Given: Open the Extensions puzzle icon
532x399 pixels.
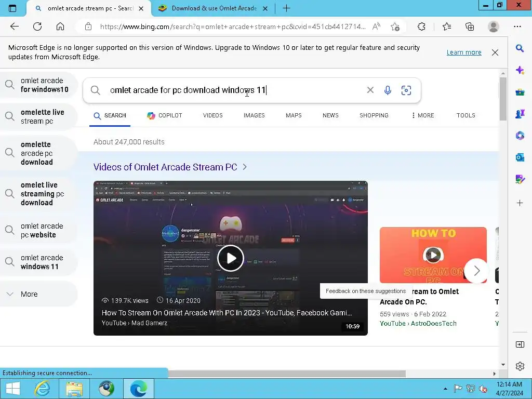Looking at the screenshot, I should (x=421, y=26).
